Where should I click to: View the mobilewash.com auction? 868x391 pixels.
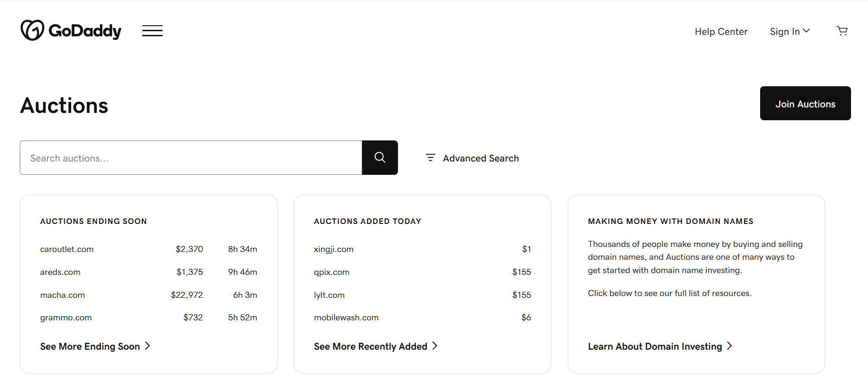coord(346,318)
